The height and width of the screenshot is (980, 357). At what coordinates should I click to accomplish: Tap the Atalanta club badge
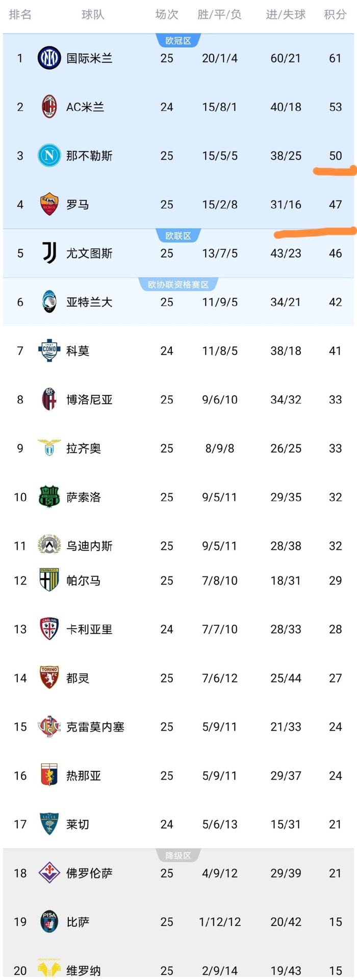tap(49, 302)
